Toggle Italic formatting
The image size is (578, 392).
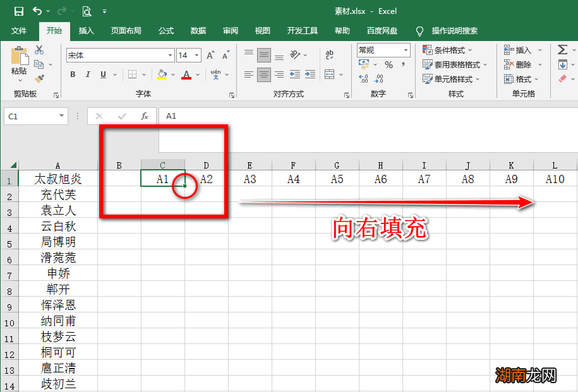(88, 74)
